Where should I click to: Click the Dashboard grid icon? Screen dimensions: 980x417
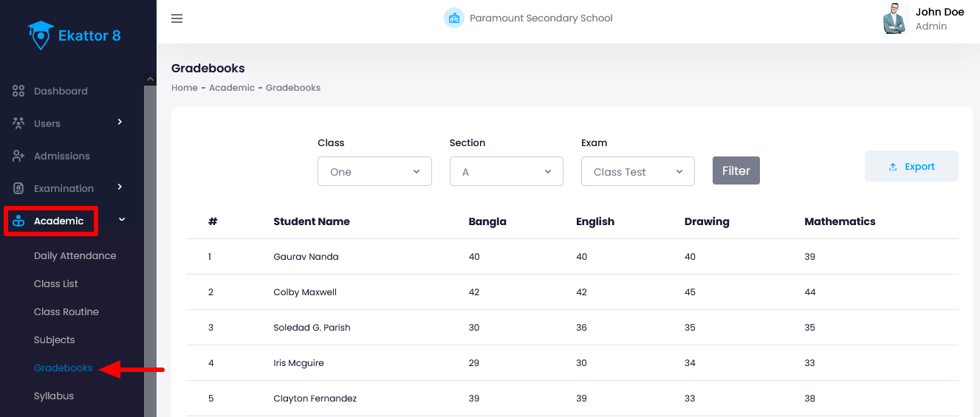[x=19, y=91]
